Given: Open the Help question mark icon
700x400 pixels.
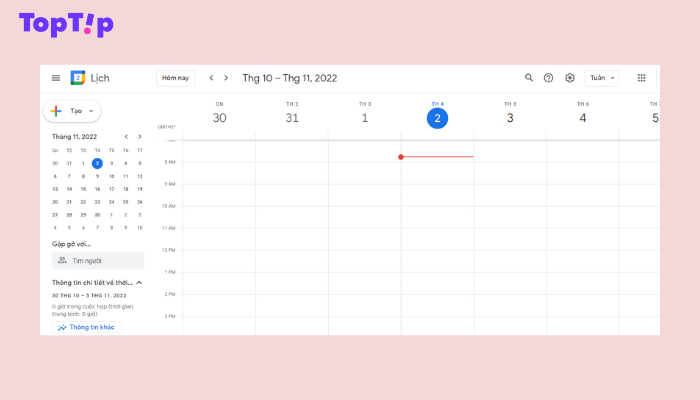Looking at the screenshot, I should pyautogui.click(x=548, y=78).
